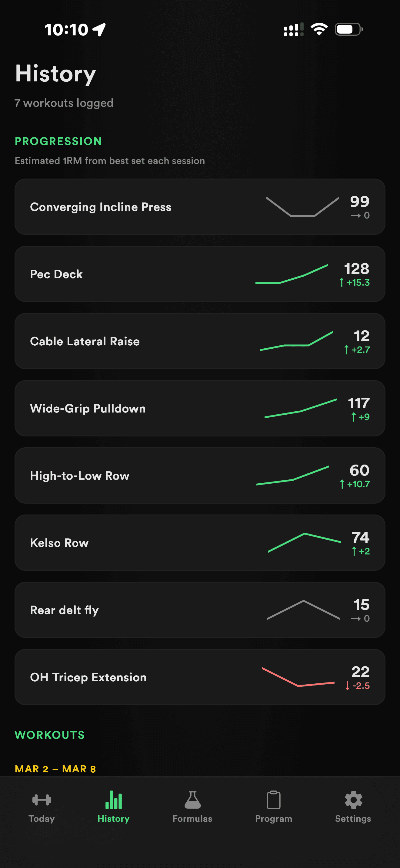Tap the 128 estimated 1RM value
Image resolution: width=400 pixels, height=868 pixels.
pos(356,269)
